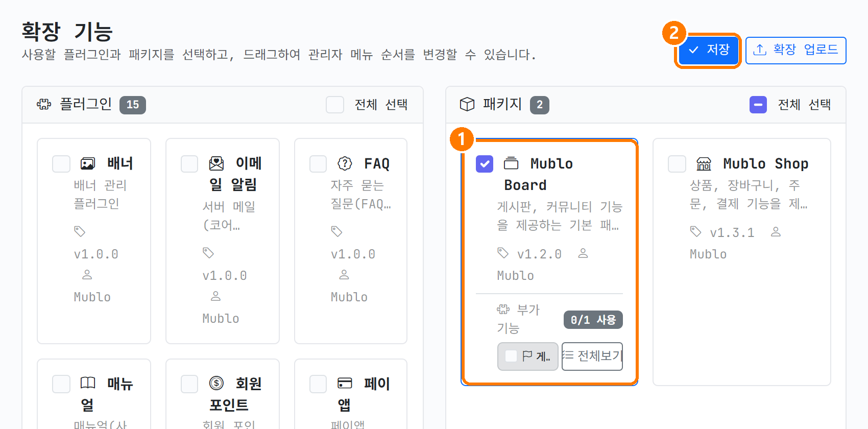Screen dimensions: 868x429
Task: Click the image icon on 배너 card
Action: click(x=88, y=163)
